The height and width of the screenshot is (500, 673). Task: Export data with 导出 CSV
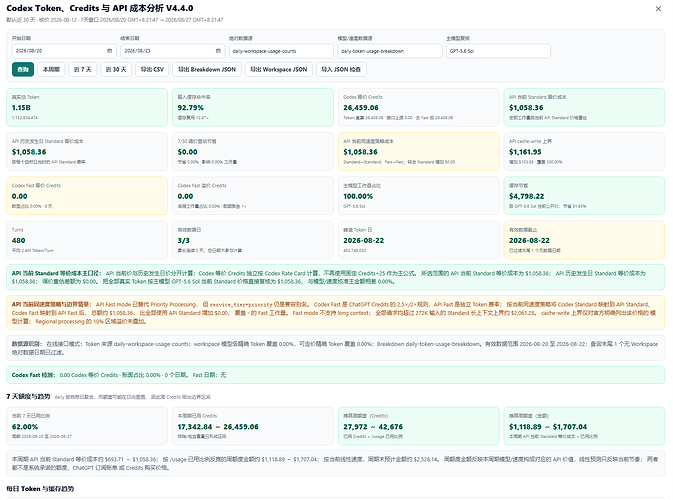(x=152, y=69)
